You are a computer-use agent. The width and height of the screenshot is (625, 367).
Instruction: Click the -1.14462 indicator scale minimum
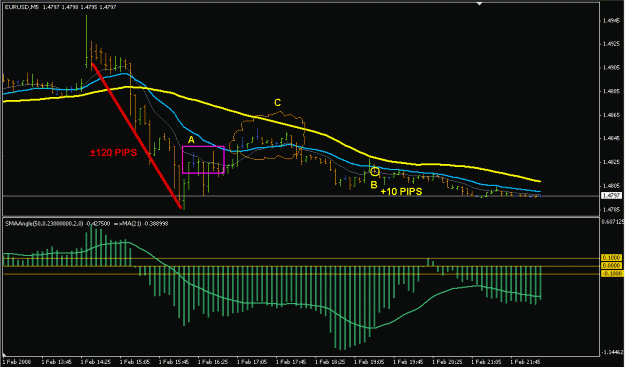click(613, 353)
